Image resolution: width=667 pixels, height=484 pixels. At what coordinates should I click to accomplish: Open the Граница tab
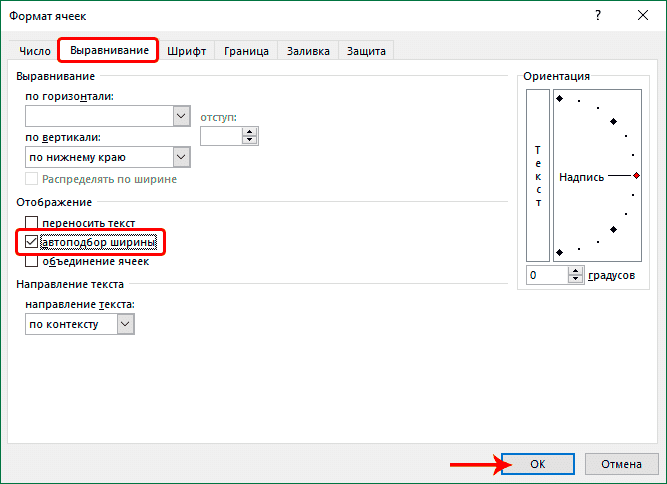click(x=246, y=51)
